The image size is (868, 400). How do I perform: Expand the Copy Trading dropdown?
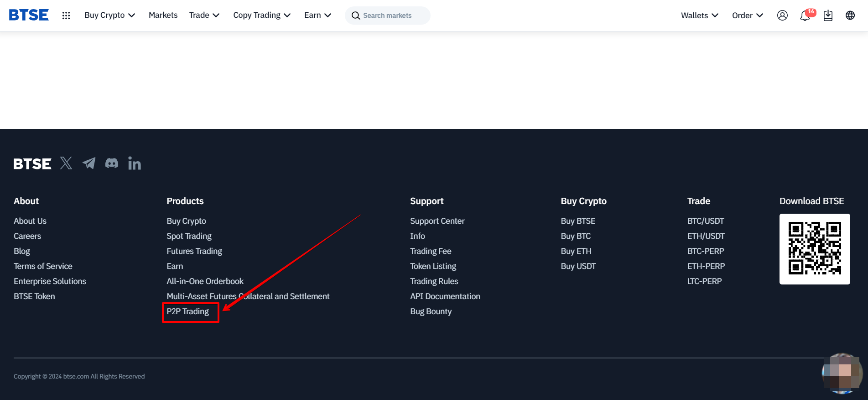pos(262,15)
